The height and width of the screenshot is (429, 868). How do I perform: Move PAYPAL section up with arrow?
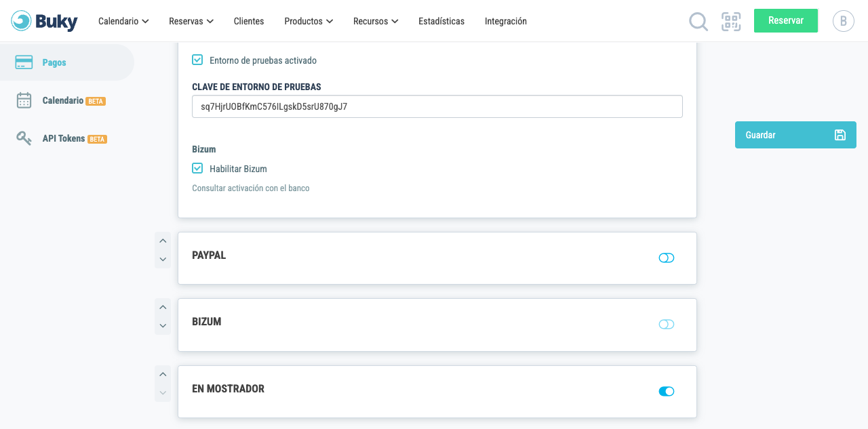(163, 241)
